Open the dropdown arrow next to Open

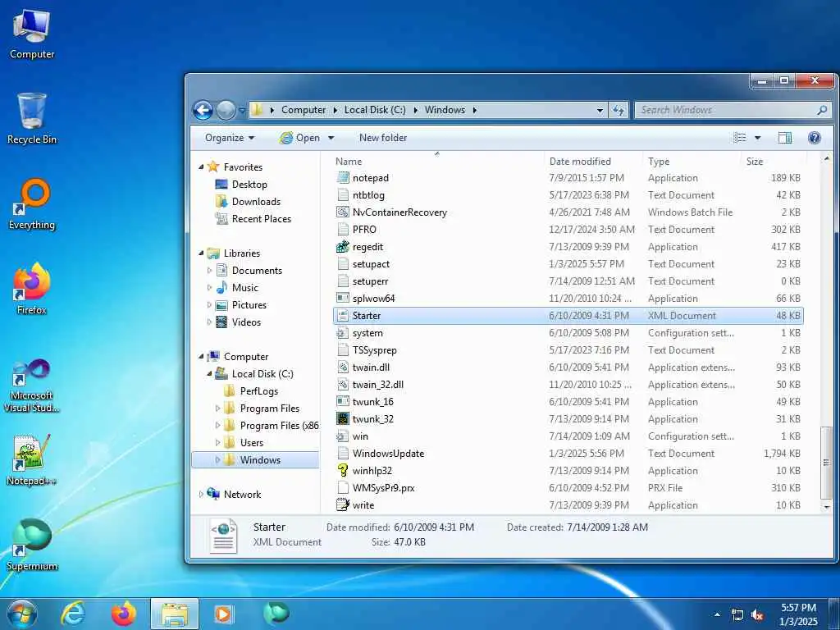tap(331, 138)
